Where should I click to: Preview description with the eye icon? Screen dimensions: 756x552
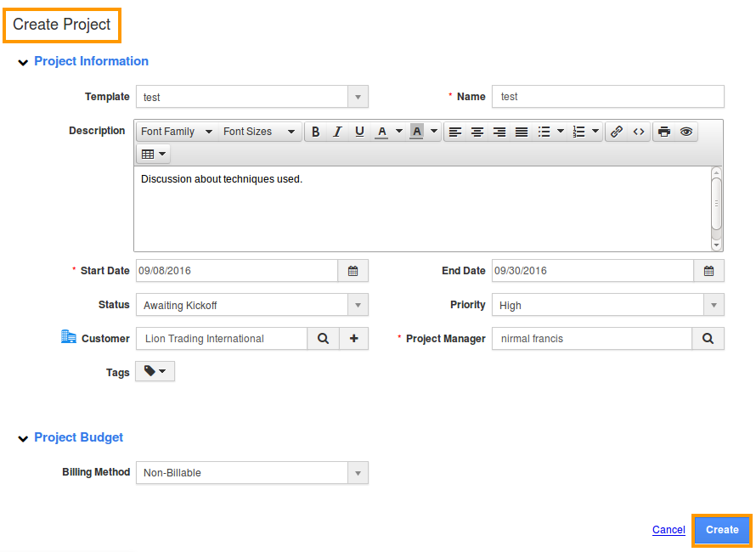686,132
